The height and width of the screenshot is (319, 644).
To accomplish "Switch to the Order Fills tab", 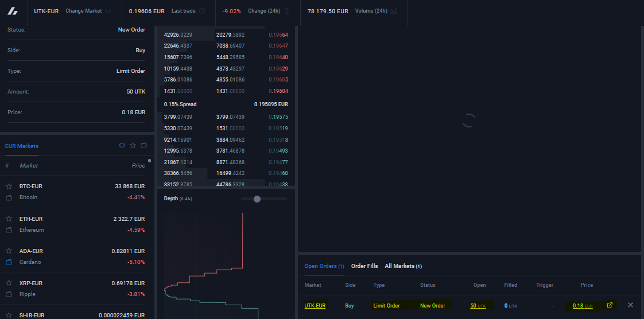I will 364,266.
